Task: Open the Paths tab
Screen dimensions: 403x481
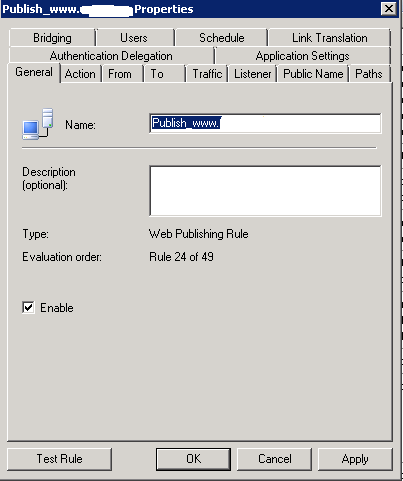Action: 369,74
